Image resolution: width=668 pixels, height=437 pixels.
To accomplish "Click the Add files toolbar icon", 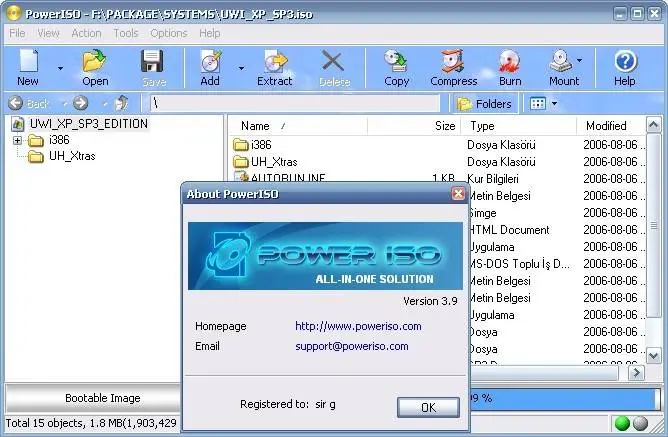I will click(210, 61).
